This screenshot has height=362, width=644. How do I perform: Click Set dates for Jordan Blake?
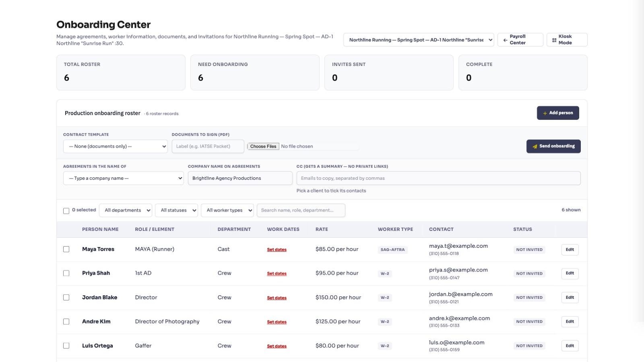pos(277,298)
